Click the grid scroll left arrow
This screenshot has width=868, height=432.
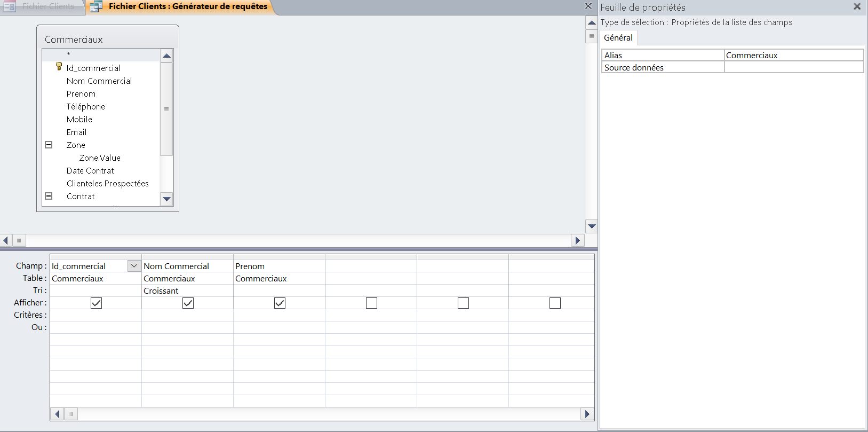pos(57,414)
